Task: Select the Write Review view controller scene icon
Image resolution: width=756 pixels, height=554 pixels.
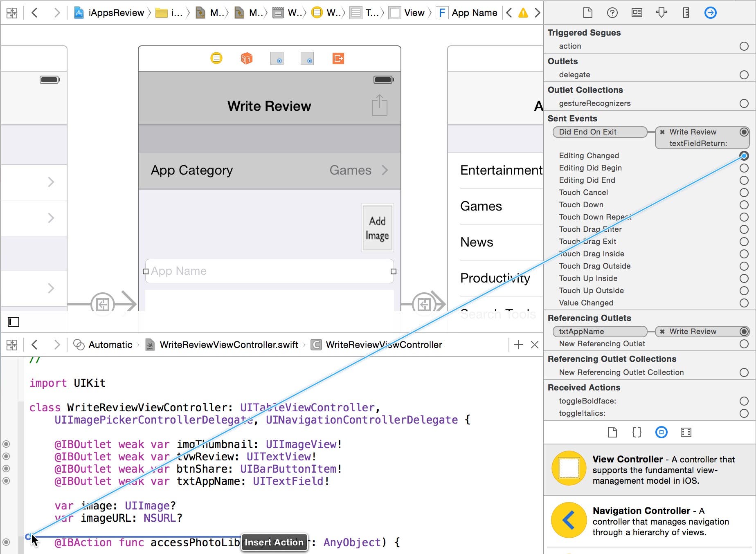Action: point(216,58)
